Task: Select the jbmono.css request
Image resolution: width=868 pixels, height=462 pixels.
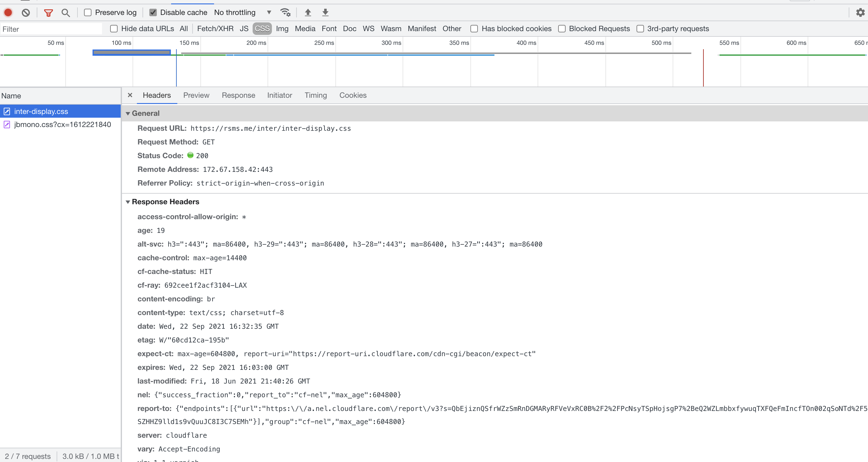Action: [x=62, y=125]
